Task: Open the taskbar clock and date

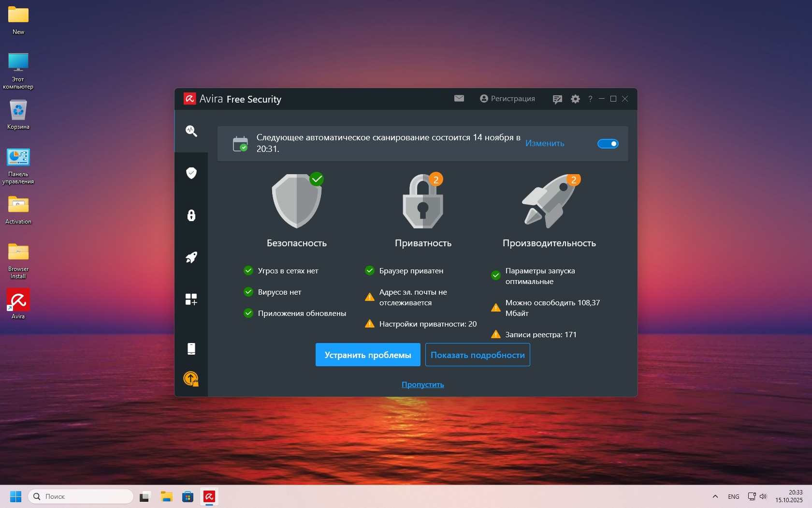Action: pyautogui.click(x=789, y=496)
